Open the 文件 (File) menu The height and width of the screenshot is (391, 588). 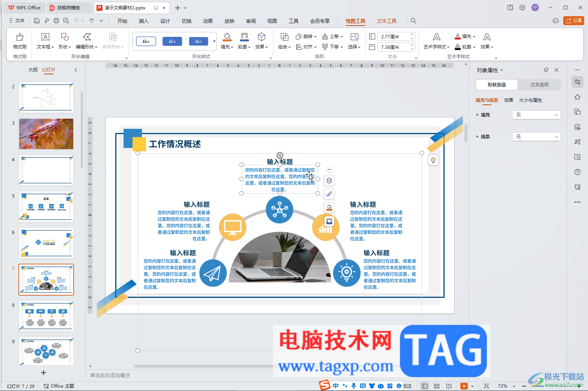click(x=17, y=21)
